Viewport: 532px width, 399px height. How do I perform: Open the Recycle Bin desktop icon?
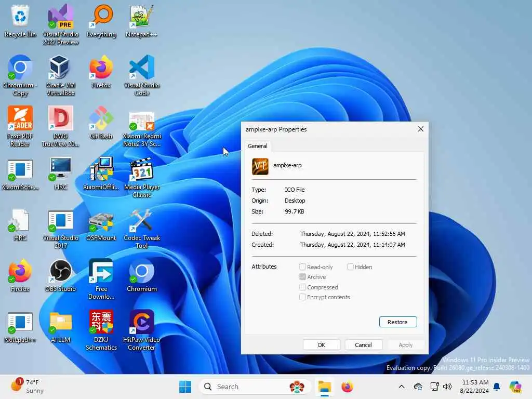pos(20,21)
